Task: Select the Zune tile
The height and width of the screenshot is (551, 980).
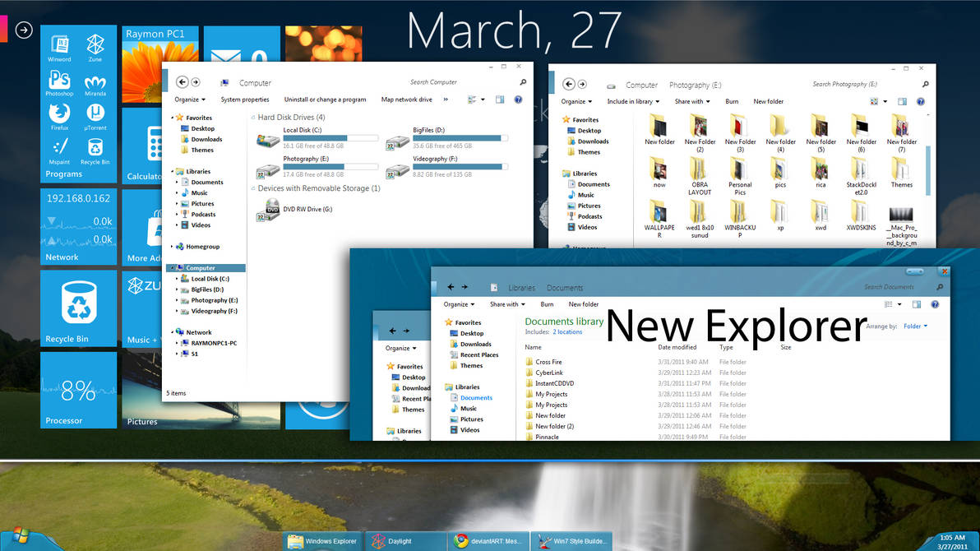Action: [x=95, y=45]
